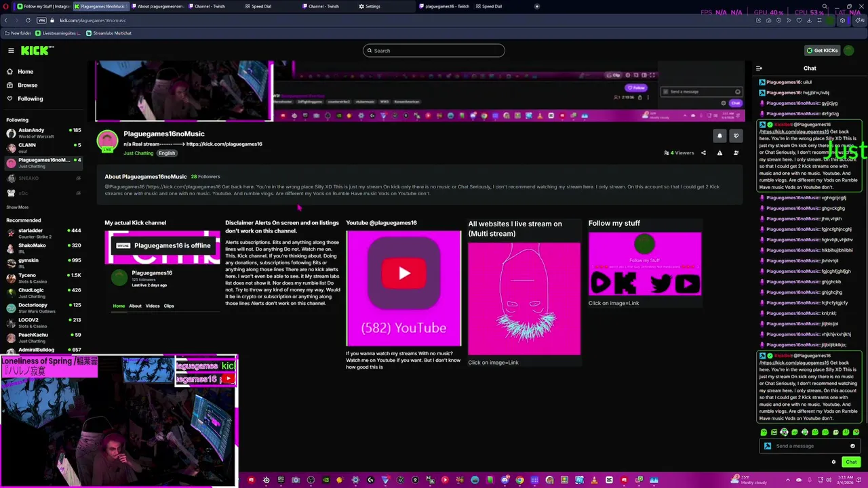Toggle the VPN badge in address bar
Screen dimensions: 868x488
tap(41, 20)
